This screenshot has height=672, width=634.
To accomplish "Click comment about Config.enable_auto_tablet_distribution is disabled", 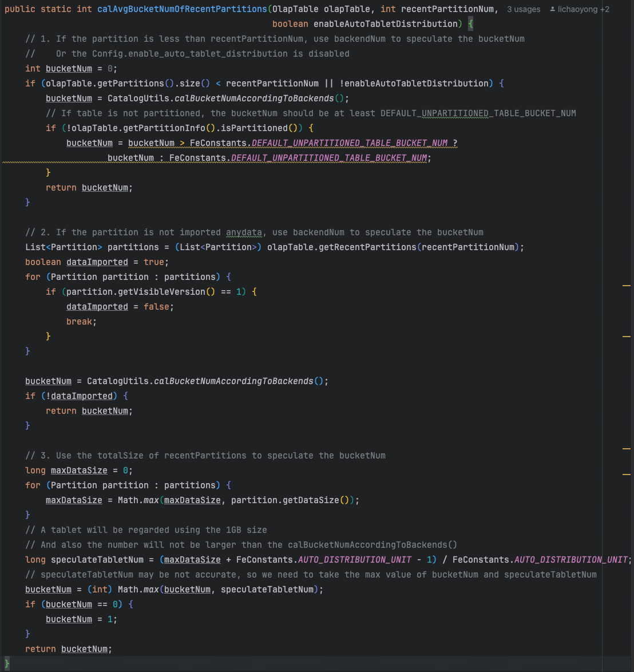I will click(187, 54).
